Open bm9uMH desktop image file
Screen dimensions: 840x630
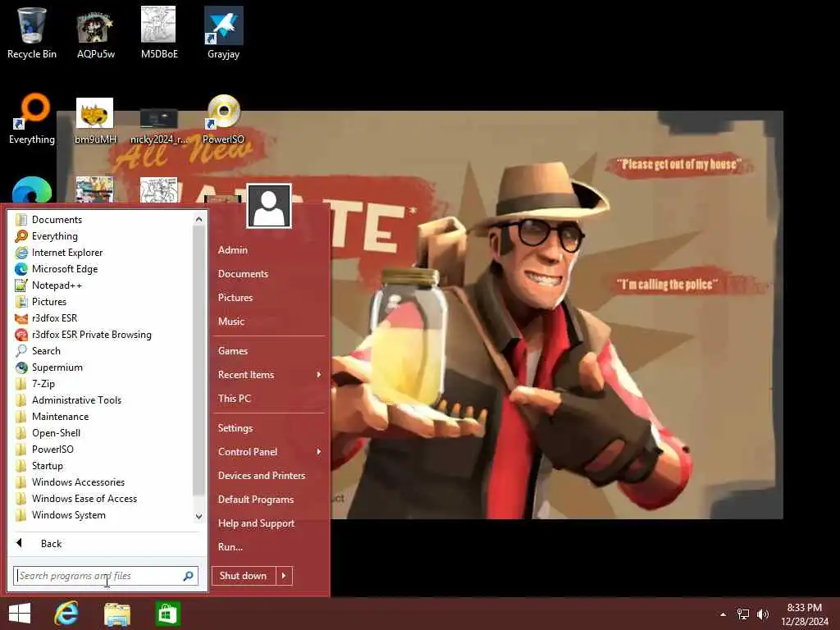(95, 121)
